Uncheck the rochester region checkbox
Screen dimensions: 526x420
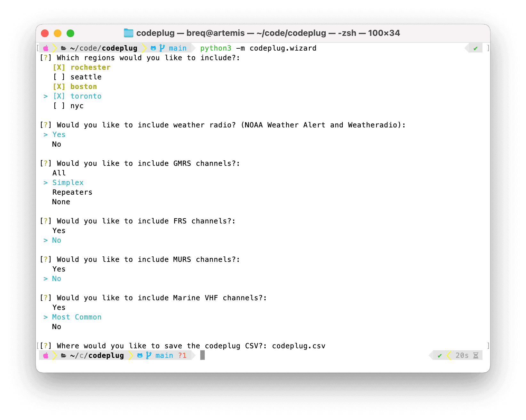tap(59, 67)
